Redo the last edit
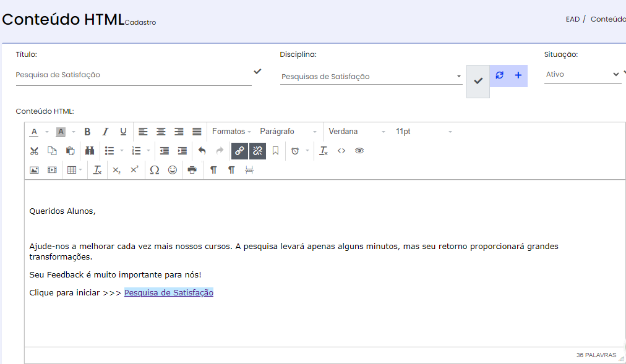Viewport: 626px width, 364px height. [x=220, y=151]
